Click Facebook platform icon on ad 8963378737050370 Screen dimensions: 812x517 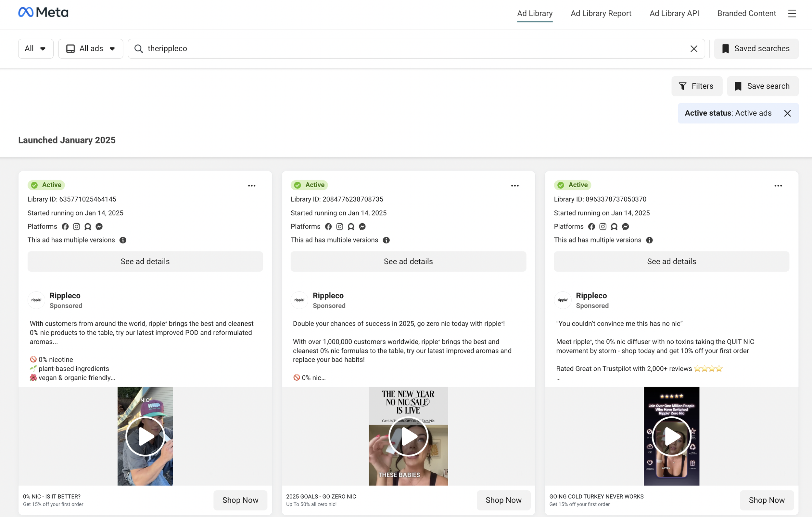[x=591, y=227]
